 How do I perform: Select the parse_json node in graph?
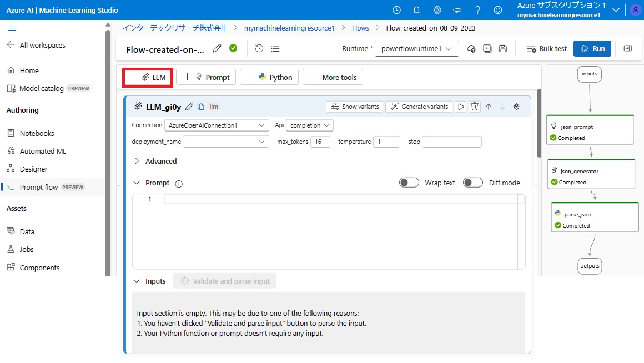coord(595,217)
